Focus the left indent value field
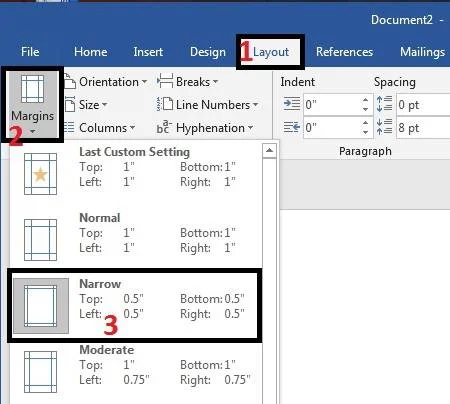Viewport: 450px width, 404px height. tap(332, 105)
